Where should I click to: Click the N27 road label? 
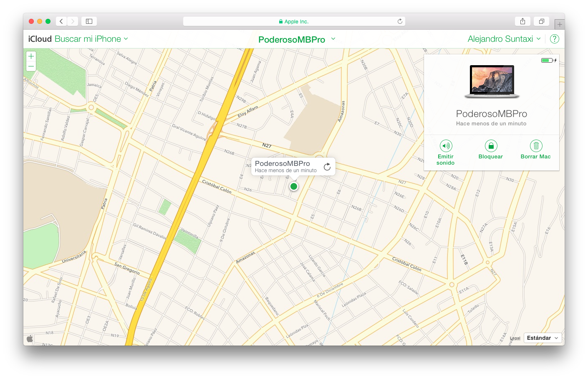point(267,145)
